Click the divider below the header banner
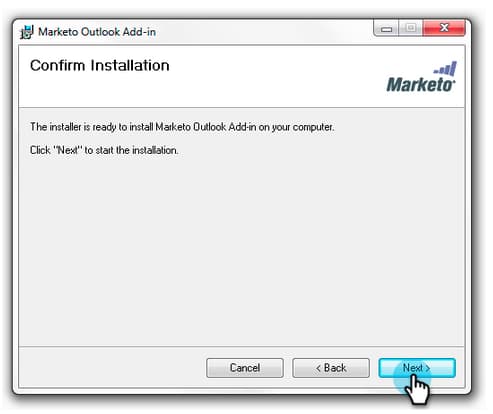The height and width of the screenshot is (414, 493). point(241,107)
